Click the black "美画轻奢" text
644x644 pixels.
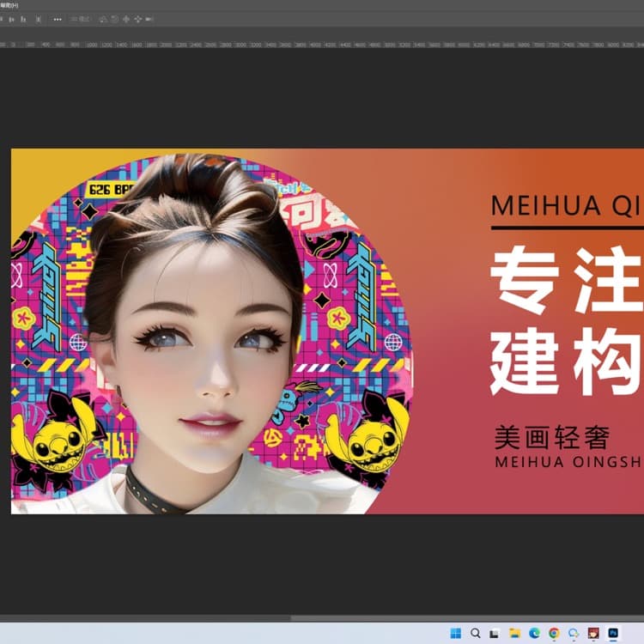551,437
